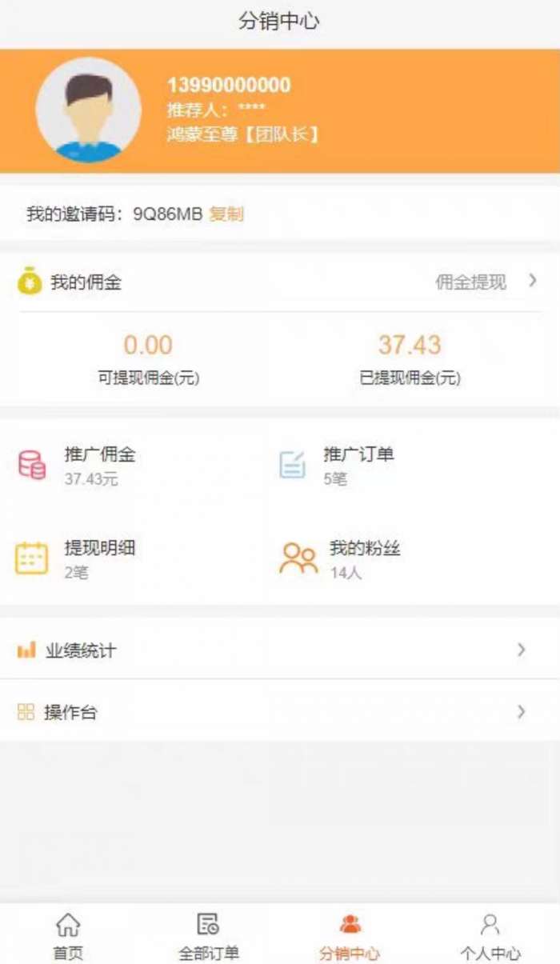
Task: Expand 操作台 row chevron
Action: (x=522, y=711)
